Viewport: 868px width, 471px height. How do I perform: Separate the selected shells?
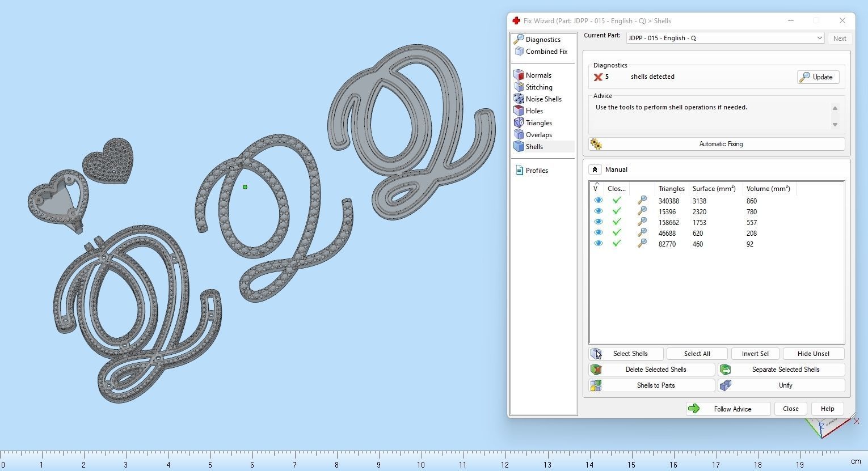(x=781, y=370)
